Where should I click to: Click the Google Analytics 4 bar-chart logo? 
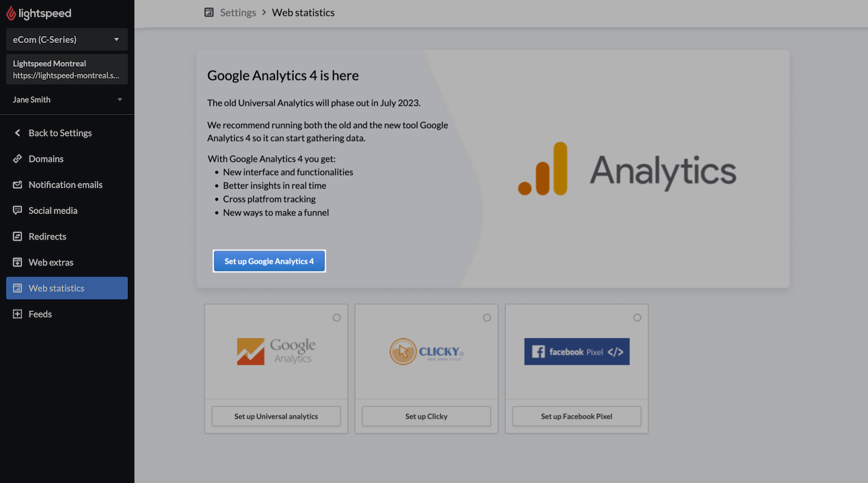[543, 168]
